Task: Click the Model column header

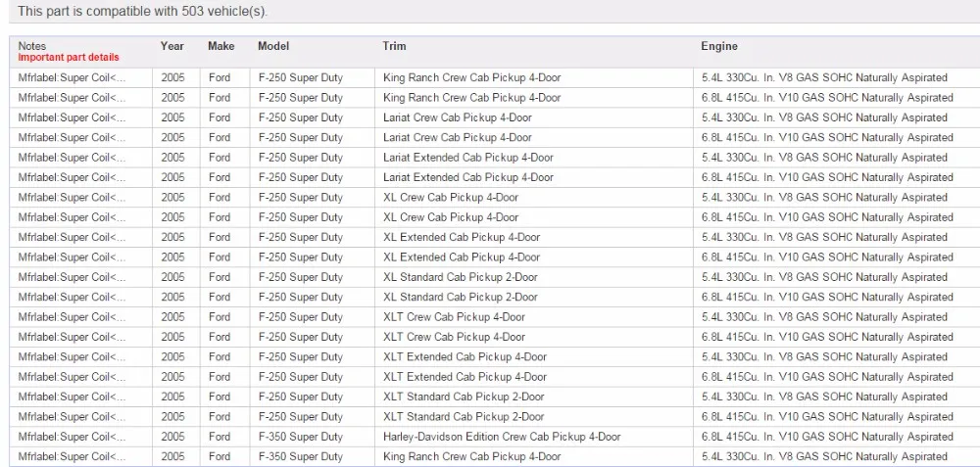Action: coord(273,46)
